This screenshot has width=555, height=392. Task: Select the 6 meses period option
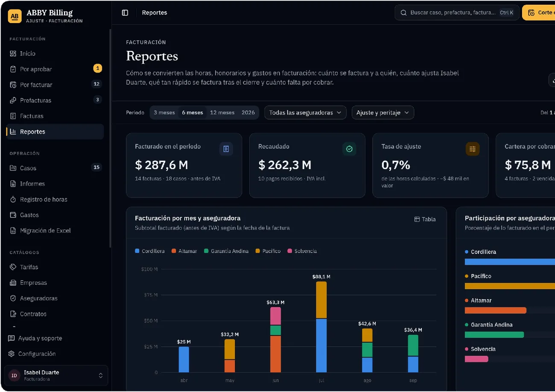coord(193,113)
